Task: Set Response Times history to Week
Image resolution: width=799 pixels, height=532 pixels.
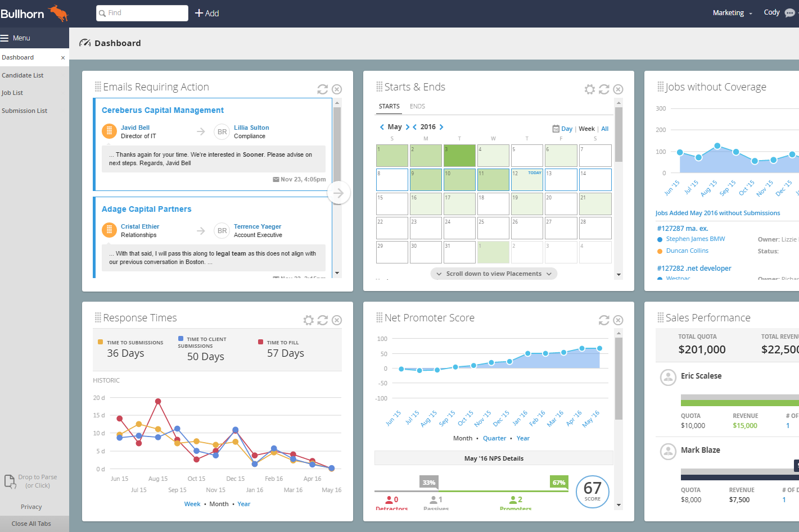Action: tap(192, 504)
